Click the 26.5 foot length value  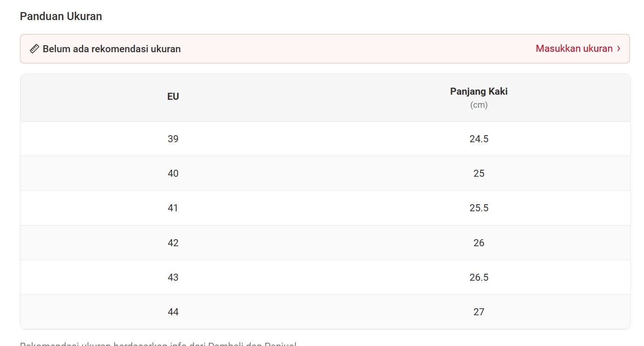tap(479, 277)
